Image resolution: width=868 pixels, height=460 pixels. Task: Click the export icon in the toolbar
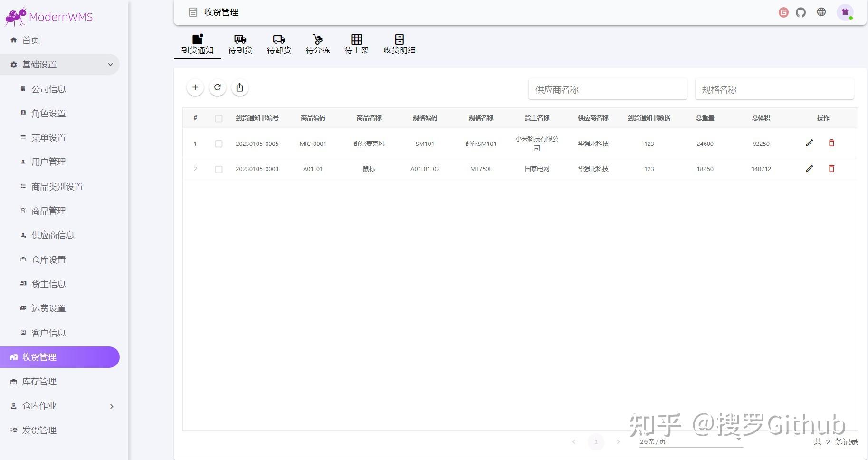240,87
